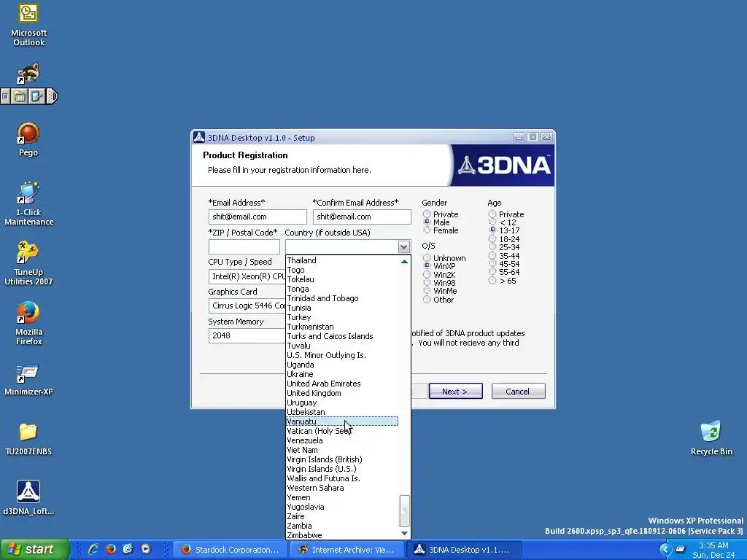Click country list scroll up arrow
This screenshot has height=560, width=747.
[404, 262]
